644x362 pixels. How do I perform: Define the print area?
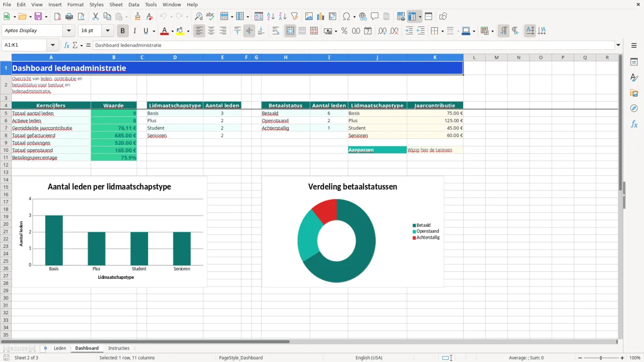click(x=401, y=17)
